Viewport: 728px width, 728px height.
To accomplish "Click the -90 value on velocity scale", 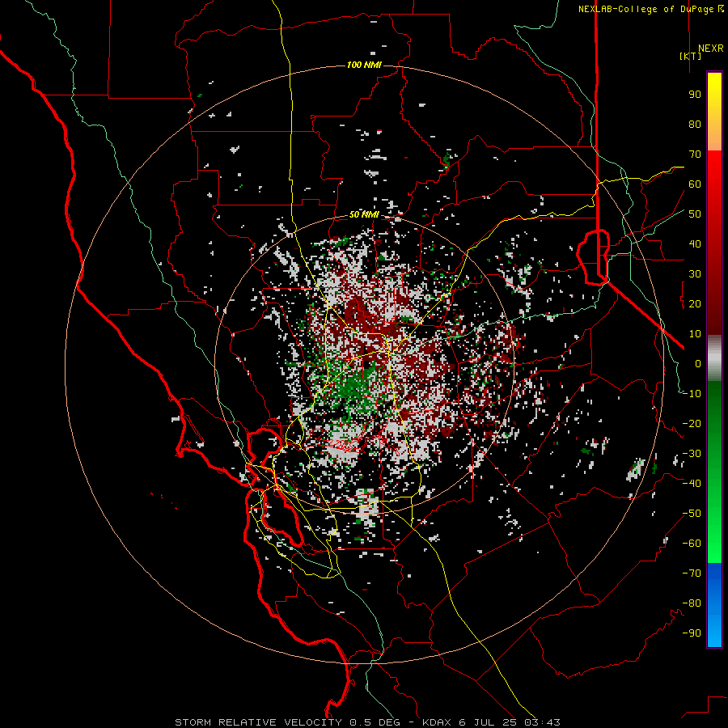I will click(x=692, y=633).
